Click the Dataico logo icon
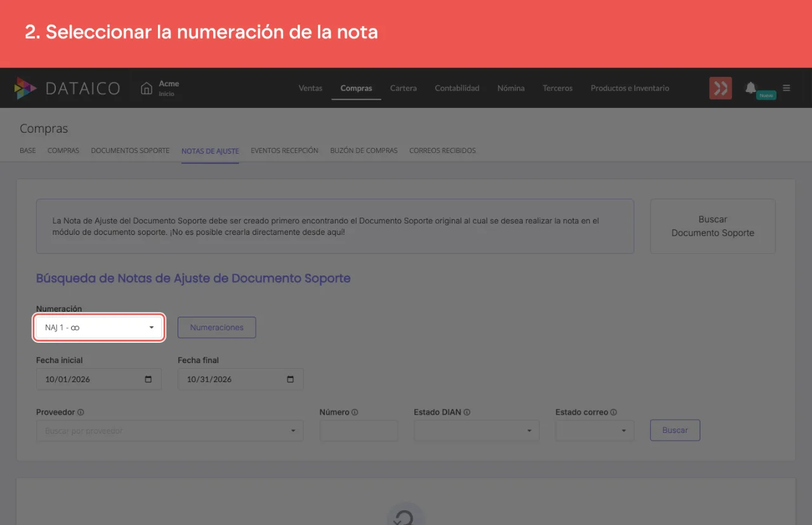The width and height of the screenshot is (812, 525). tap(25, 88)
